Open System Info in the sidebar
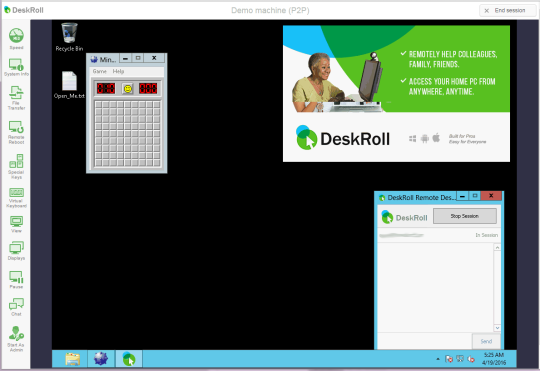 16,67
